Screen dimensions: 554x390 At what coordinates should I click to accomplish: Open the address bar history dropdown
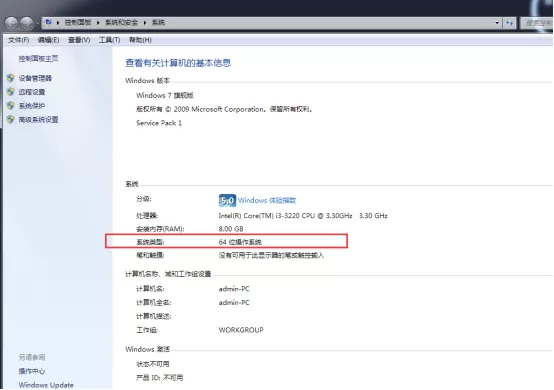[x=497, y=23]
